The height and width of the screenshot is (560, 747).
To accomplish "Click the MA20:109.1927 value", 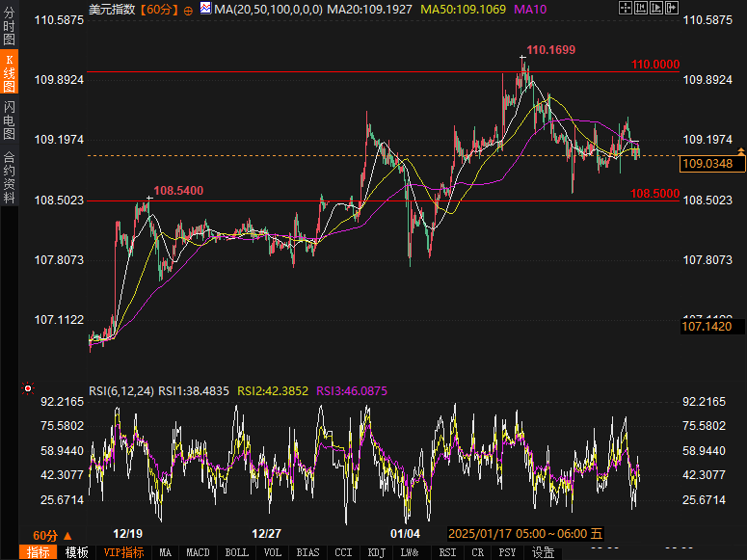I will pos(370,9).
